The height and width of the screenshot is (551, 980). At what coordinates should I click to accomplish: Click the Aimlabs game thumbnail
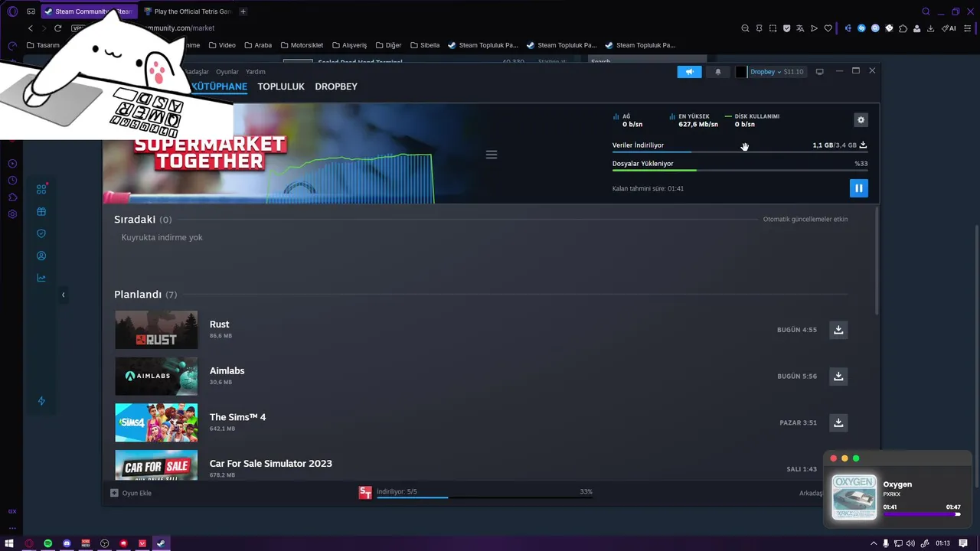coord(156,377)
